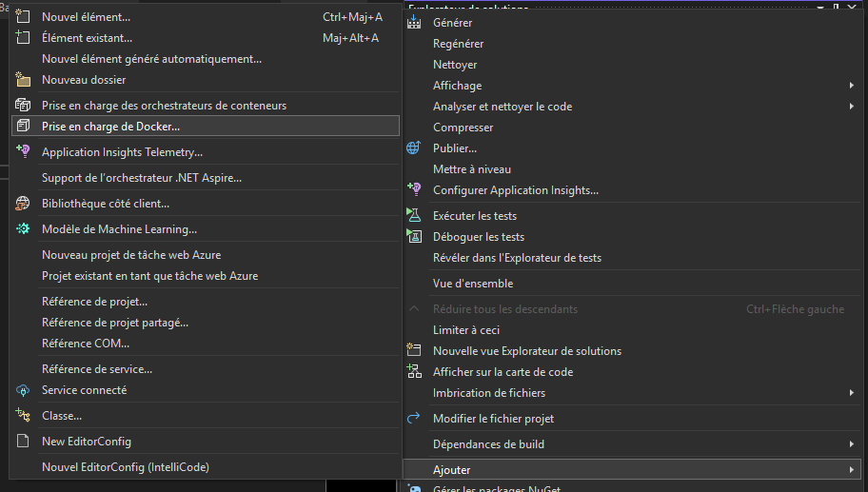The height and width of the screenshot is (492, 868).
Task: Click the Configurer Application Insights icon
Action: (x=413, y=189)
